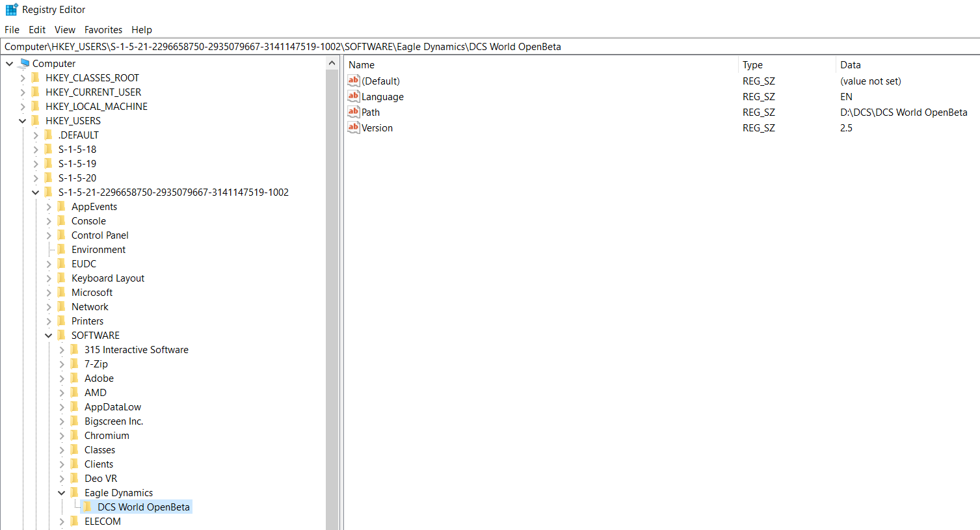
Task: Click the AMD folder icon
Action: point(74,392)
